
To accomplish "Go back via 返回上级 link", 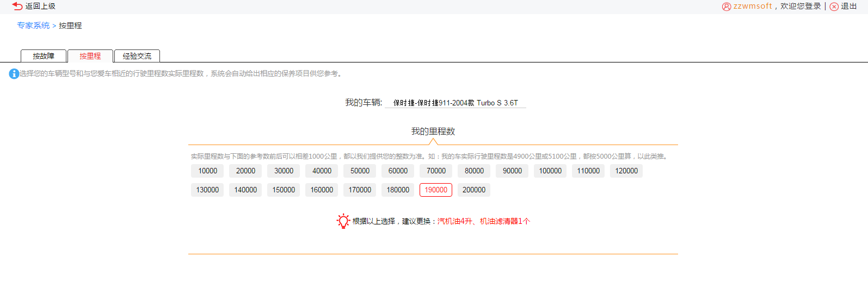I will coord(40,6).
